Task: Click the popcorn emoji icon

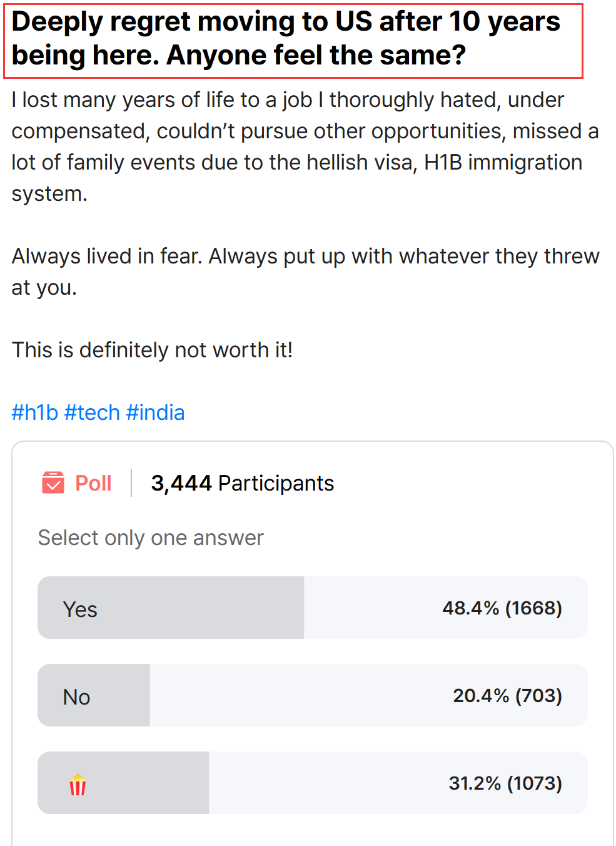Action: pyautogui.click(x=78, y=784)
